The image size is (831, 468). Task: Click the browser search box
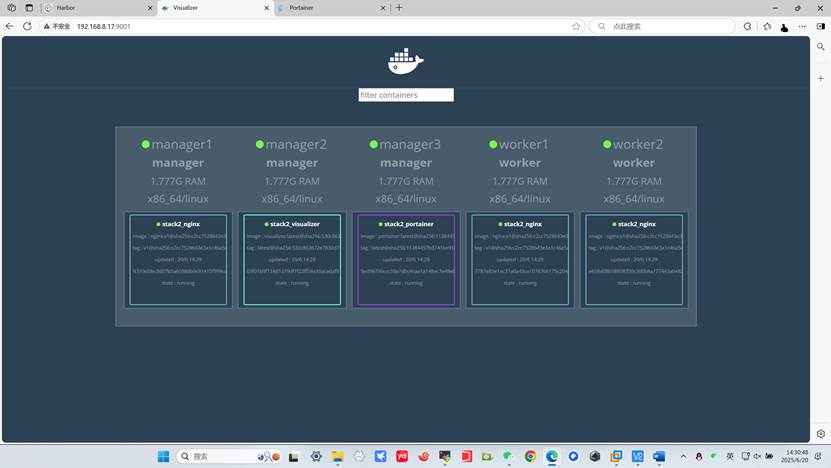(662, 26)
